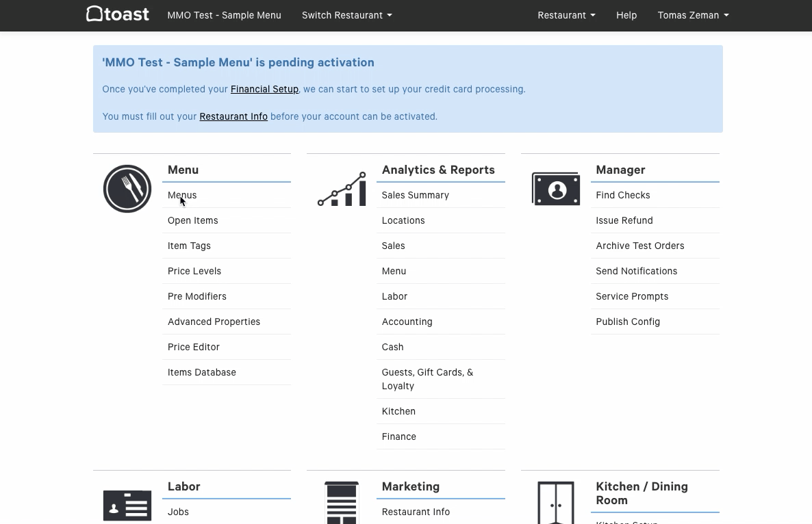
Task: Open the Menus page
Action: coord(182,195)
